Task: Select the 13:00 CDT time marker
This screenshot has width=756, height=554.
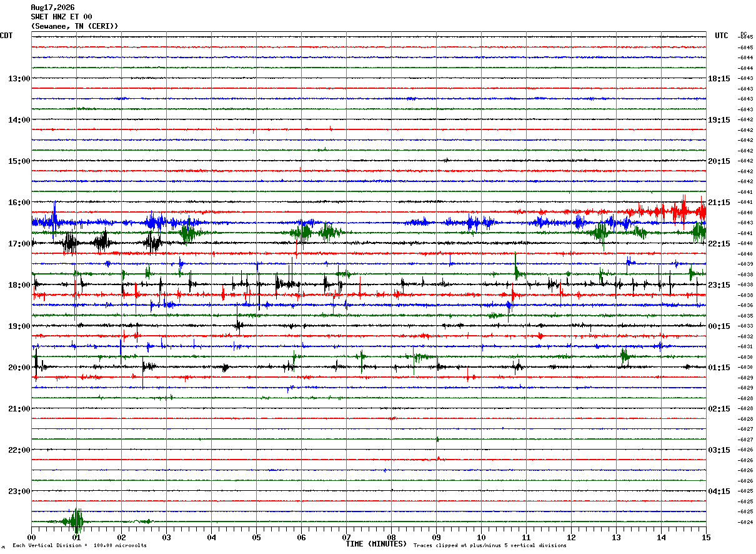Action: [x=19, y=79]
